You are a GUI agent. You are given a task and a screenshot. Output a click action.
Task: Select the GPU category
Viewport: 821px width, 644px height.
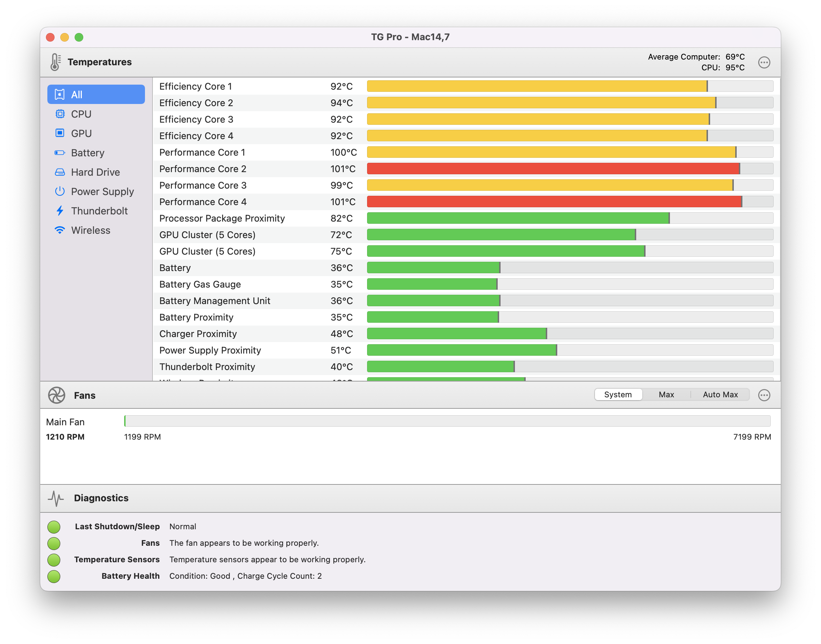(x=96, y=133)
